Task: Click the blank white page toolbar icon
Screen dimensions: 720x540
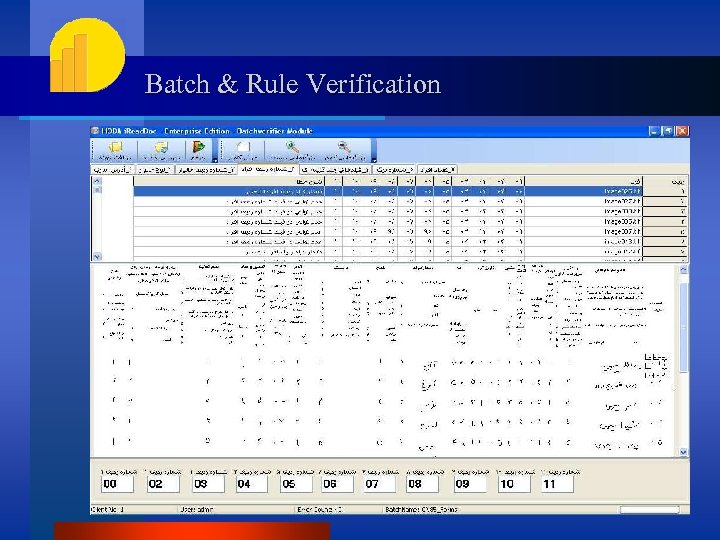Action: (243, 147)
